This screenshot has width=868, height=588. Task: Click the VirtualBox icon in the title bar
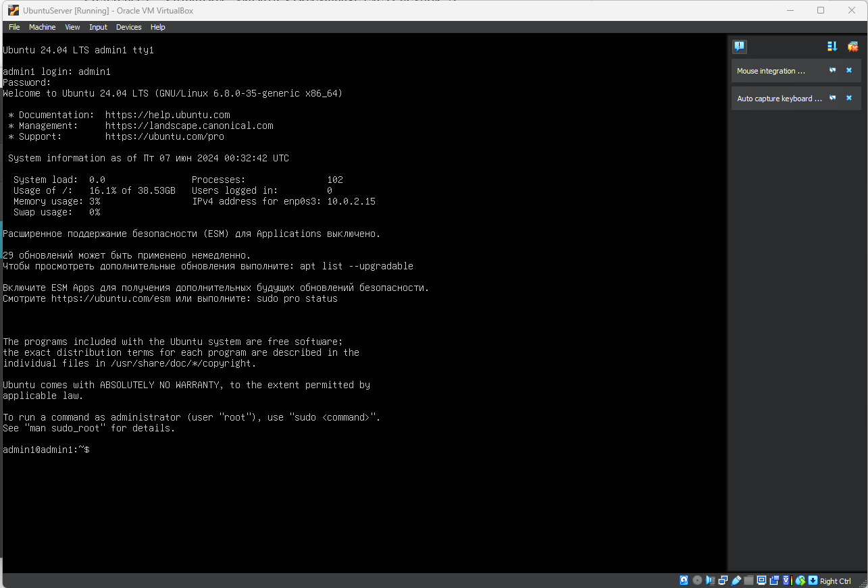point(13,10)
